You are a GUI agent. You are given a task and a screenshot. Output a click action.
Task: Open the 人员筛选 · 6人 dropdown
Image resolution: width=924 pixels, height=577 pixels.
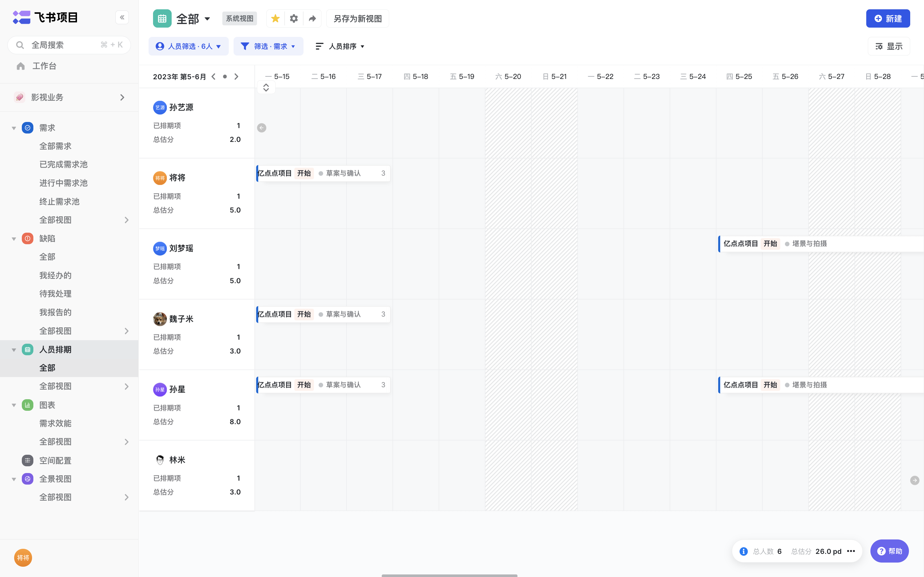(188, 46)
